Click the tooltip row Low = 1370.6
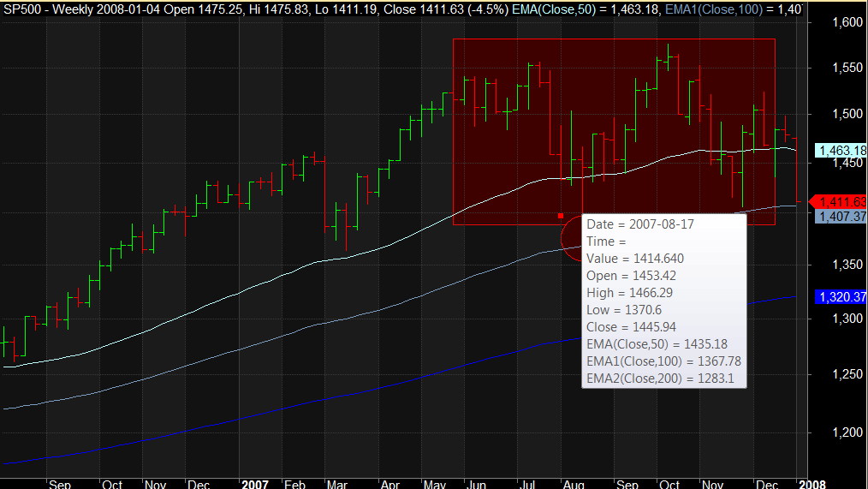Image resolution: width=868 pixels, height=489 pixels. click(x=624, y=310)
